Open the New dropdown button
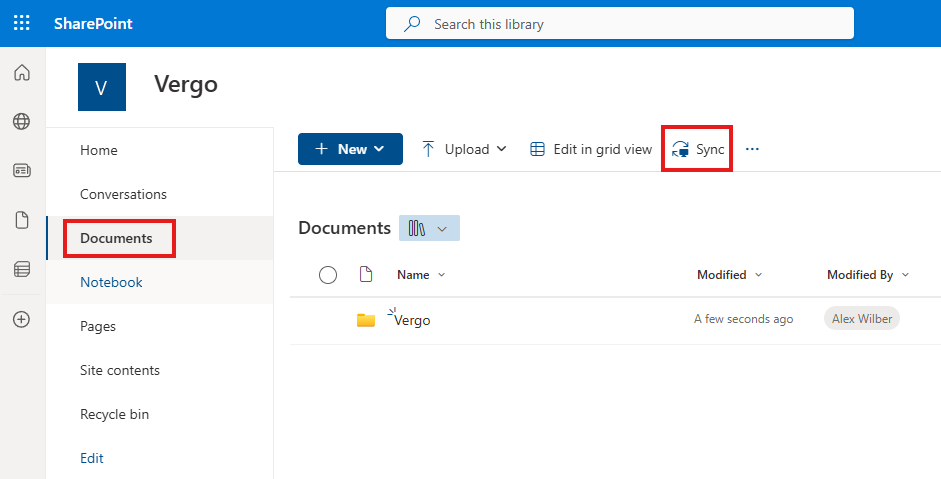The image size is (941, 479). tap(350, 149)
